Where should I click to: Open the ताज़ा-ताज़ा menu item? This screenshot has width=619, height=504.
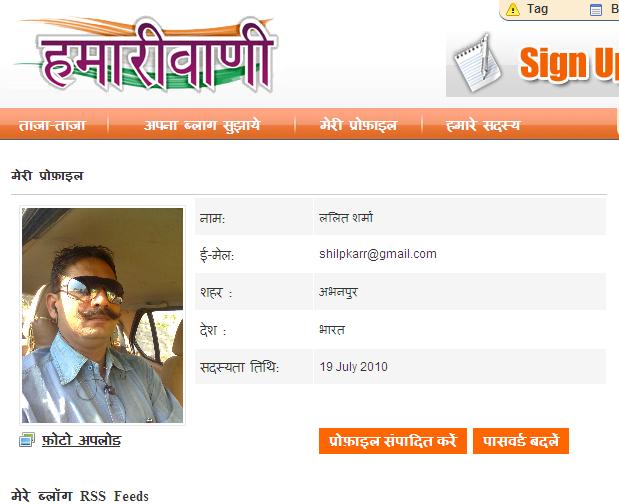click(52, 125)
